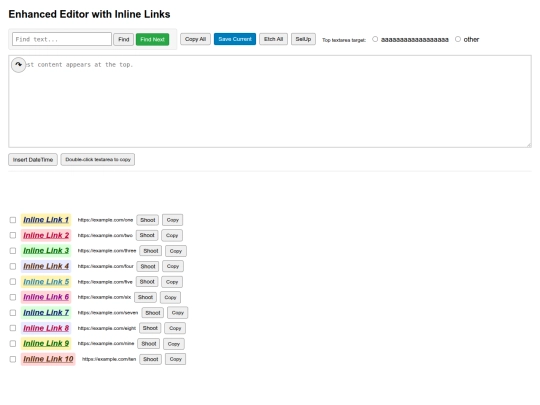The image size is (540, 405).
Task: Tick the checkbox for Inline Link 4
Action: [13, 266]
